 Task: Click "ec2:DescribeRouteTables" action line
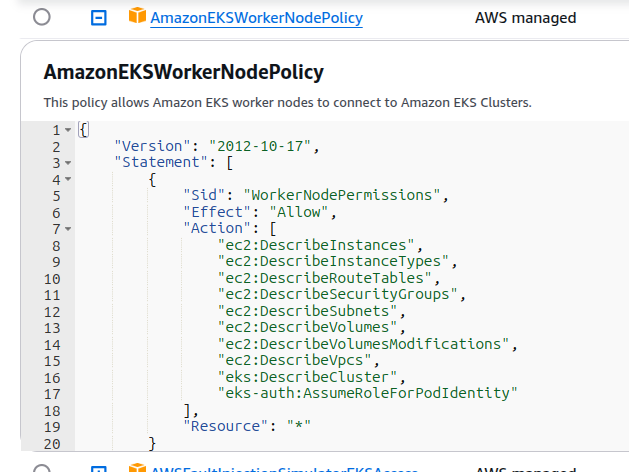(x=325, y=278)
